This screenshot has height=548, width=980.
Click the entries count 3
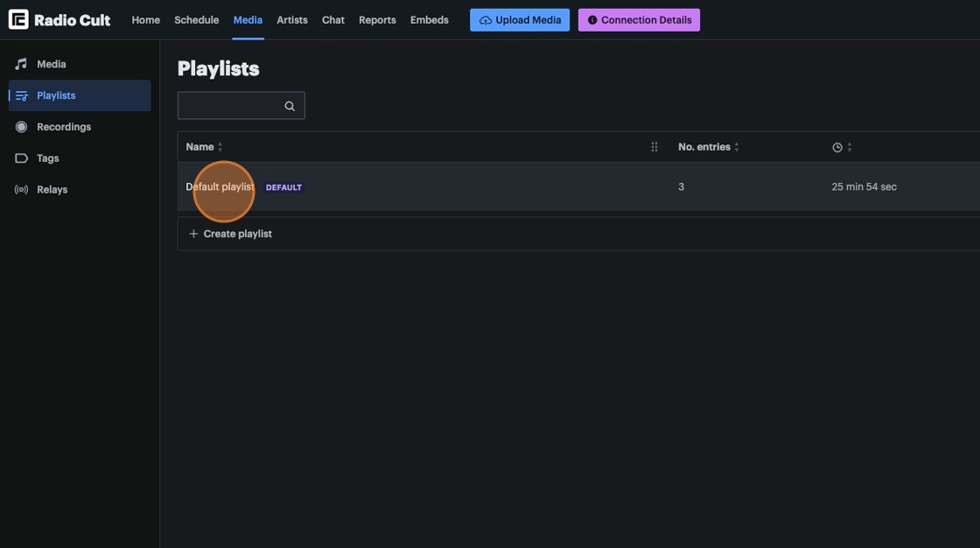(682, 186)
